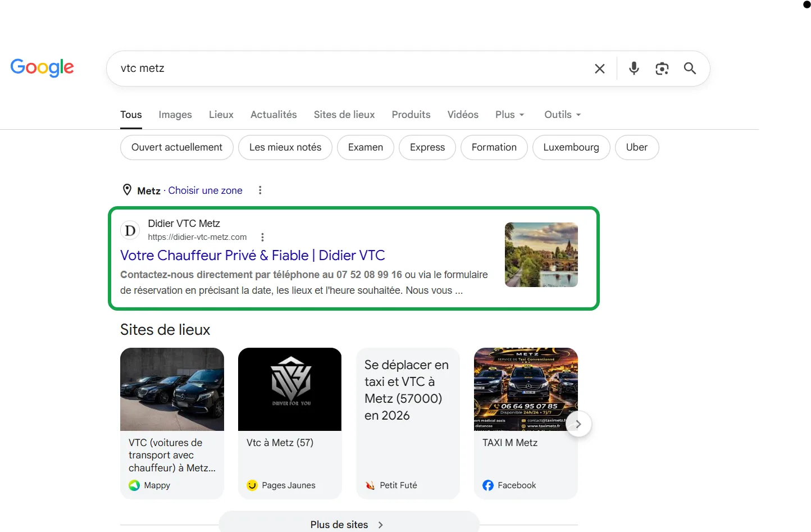811x532 pixels.
Task: Select the Examen filter chip
Action: (x=366, y=147)
